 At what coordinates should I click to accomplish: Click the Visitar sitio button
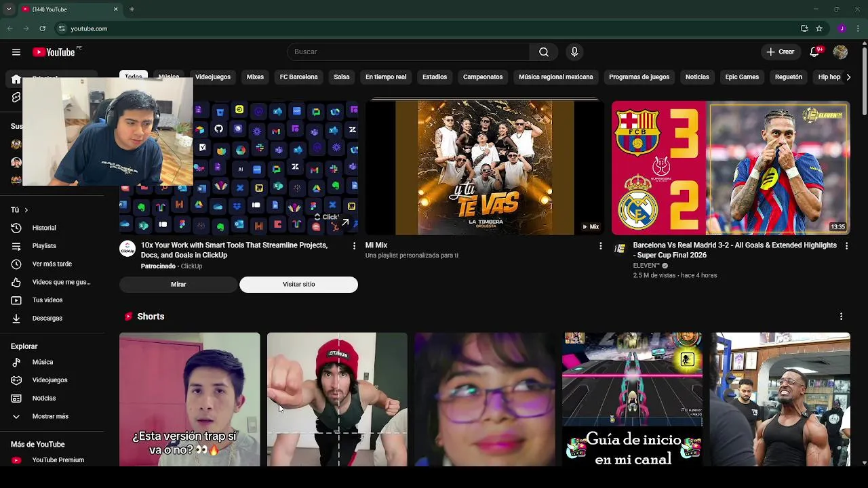[298, 285]
